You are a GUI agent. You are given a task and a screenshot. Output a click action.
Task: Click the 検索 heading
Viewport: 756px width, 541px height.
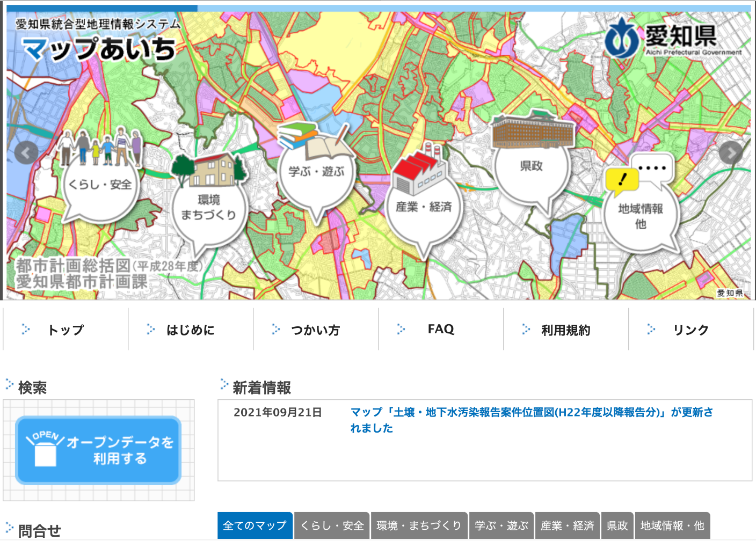click(32, 388)
